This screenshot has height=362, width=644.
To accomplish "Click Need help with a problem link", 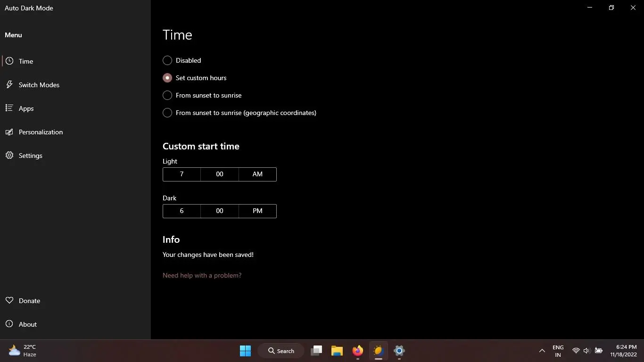I will [x=202, y=275].
